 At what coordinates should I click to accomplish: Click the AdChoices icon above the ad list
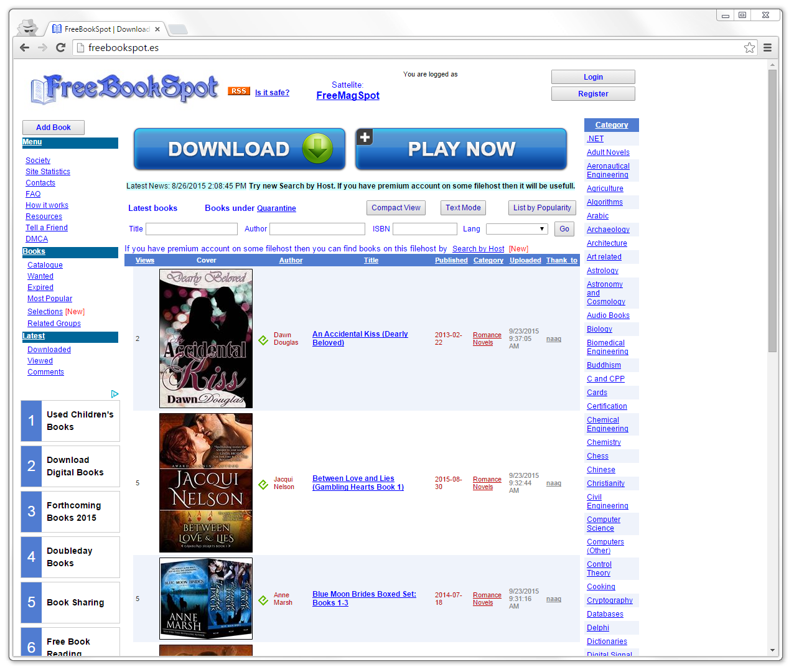pyautogui.click(x=114, y=394)
